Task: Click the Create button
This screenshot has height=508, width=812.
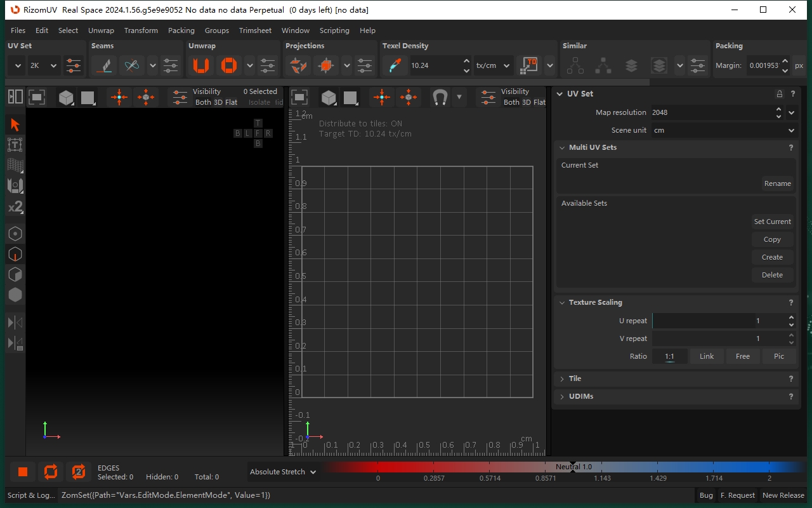Action: click(773, 257)
